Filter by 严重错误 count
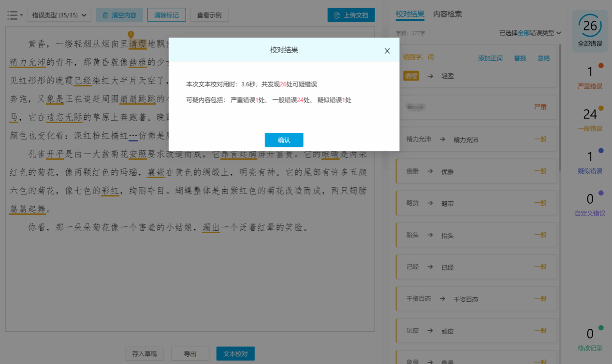Viewport: 612px width, 364px height. (590, 76)
